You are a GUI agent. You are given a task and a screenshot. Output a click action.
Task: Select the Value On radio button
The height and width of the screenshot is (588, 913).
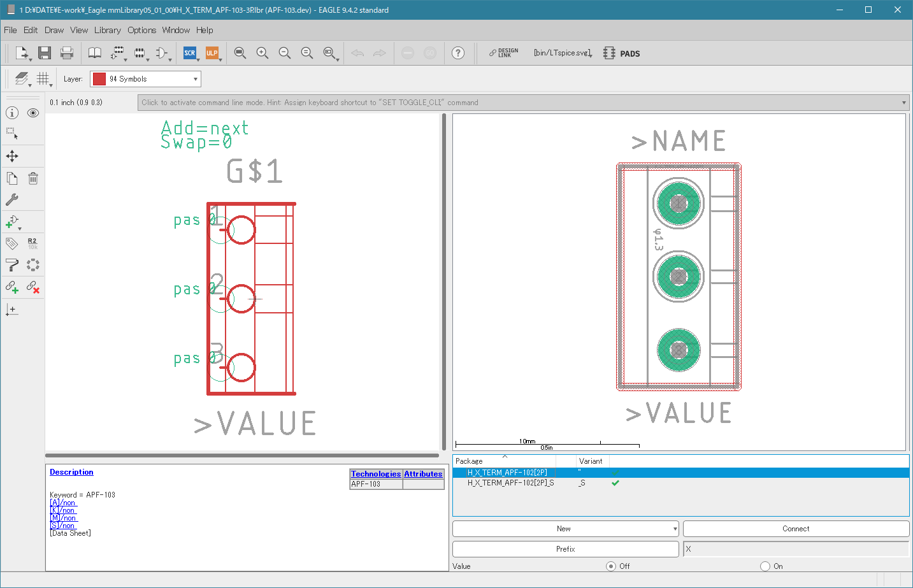point(765,566)
